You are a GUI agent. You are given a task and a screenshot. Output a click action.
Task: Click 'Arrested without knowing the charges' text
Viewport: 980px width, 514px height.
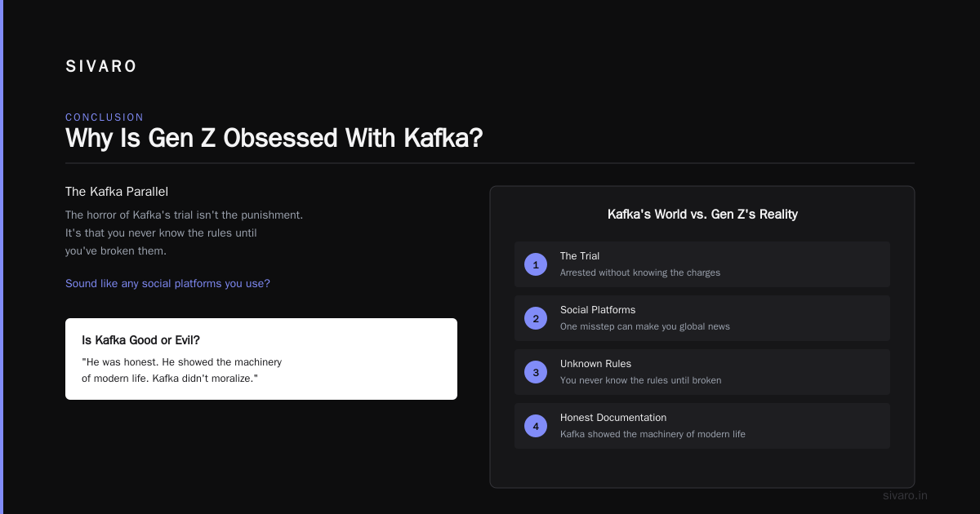pyautogui.click(x=640, y=273)
